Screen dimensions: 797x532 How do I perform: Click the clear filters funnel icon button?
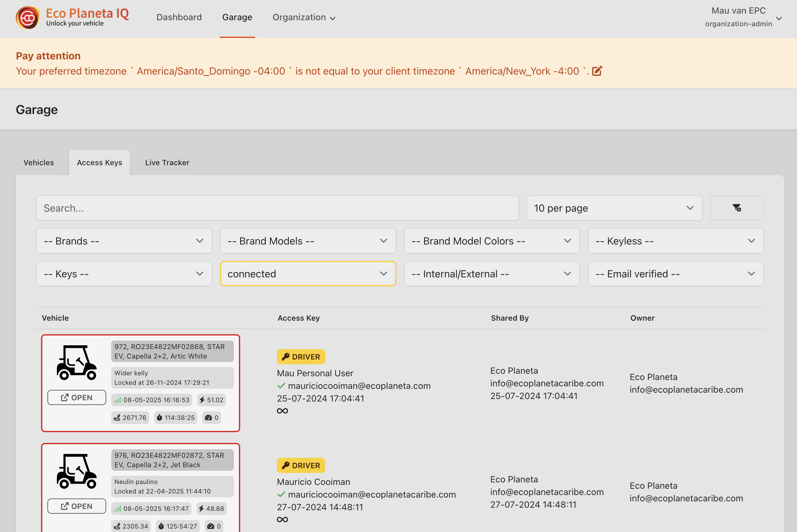click(737, 208)
